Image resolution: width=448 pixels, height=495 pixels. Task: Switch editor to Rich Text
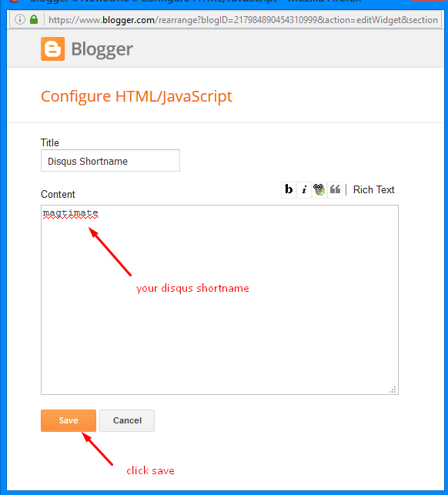[x=373, y=189]
